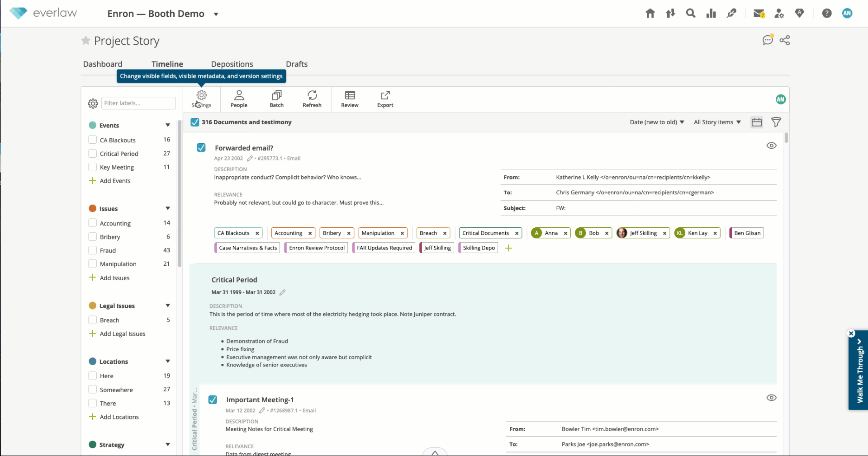Check the Fraud issue filter
This screenshot has width=868, height=456.
pyautogui.click(x=93, y=250)
